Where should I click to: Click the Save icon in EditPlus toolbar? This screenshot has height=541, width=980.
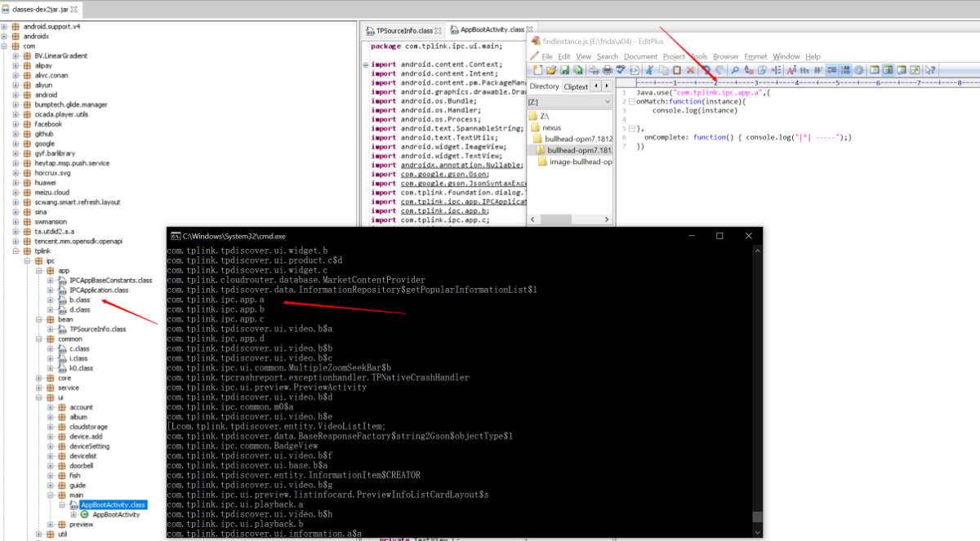[x=563, y=70]
